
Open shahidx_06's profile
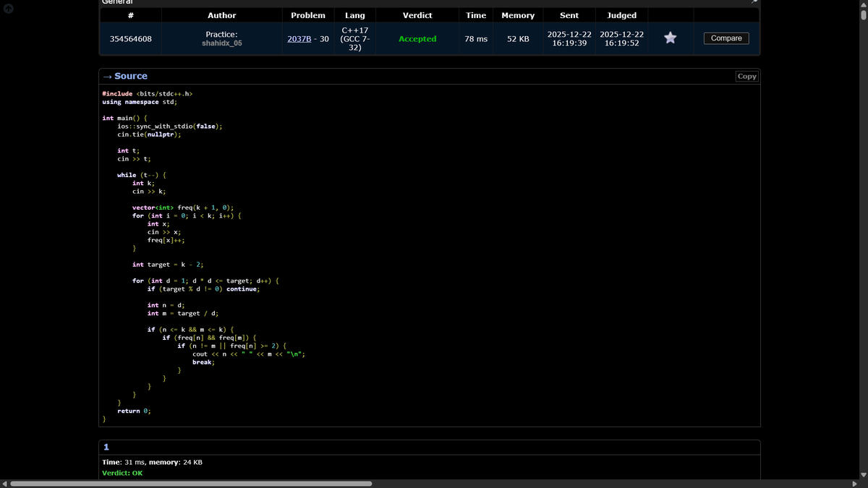221,43
